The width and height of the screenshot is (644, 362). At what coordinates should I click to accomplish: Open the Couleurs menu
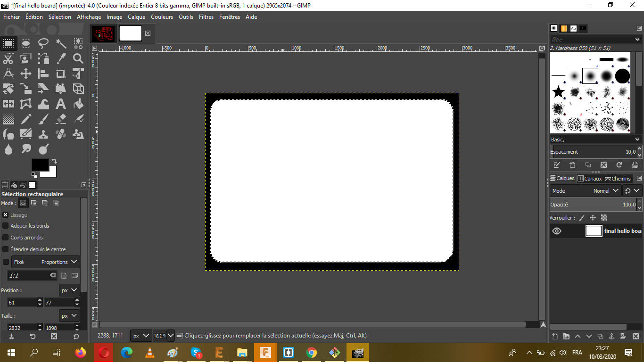[162, 17]
